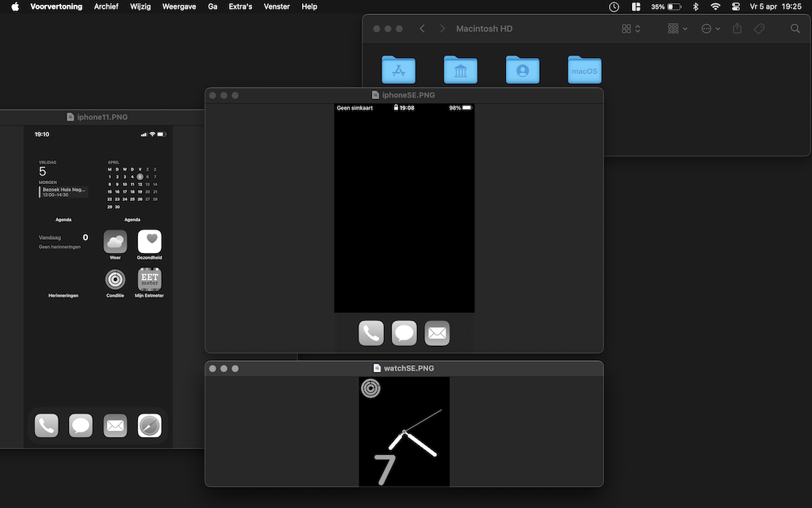Click the activity rings complication in watchSE image
This screenshot has width=812, height=508.
(x=371, y=388)
